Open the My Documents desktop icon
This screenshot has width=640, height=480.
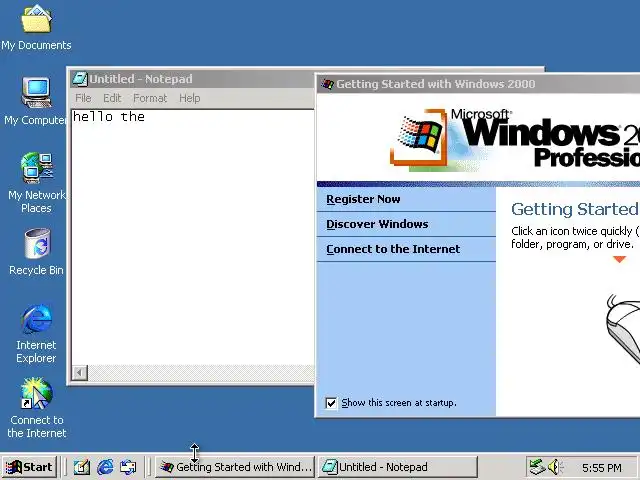36,28
